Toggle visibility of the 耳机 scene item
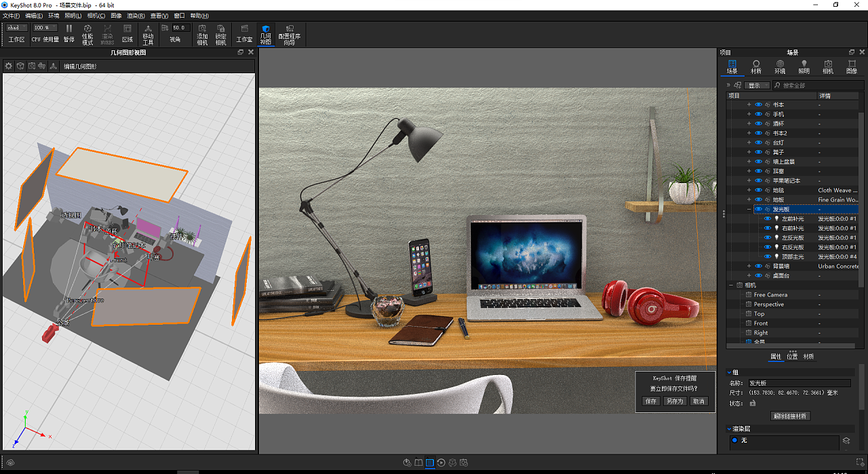 tap(757, 171)
